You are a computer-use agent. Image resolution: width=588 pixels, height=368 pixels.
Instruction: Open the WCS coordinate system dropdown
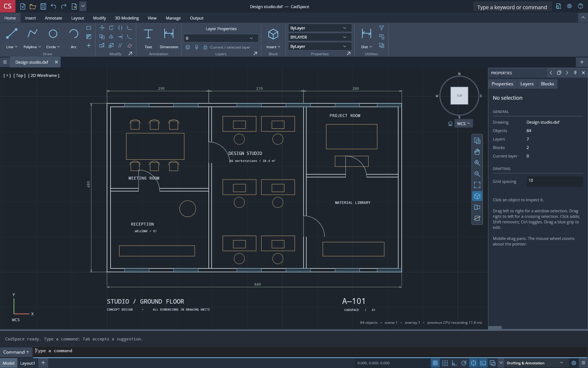click(x=463, y=124)
